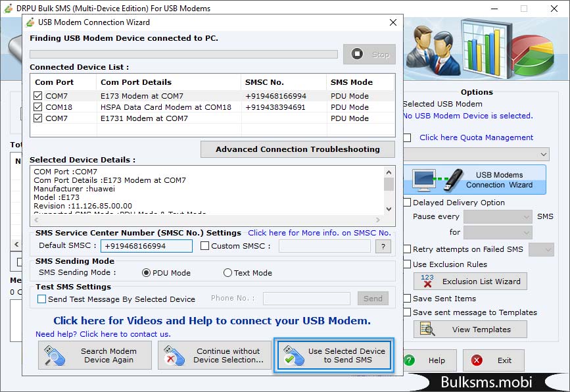Viewport: 570px width, 392px height.
Task: Uncheck the E173 Modem at COM7 checkbox
Action: [x=38, y=95]
